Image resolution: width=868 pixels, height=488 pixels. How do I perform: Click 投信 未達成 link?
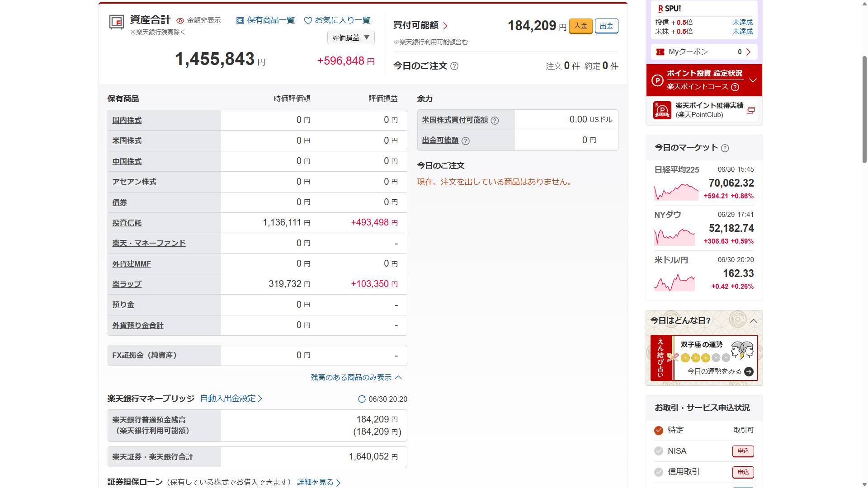pyautogui.click(x=742, y=22)
